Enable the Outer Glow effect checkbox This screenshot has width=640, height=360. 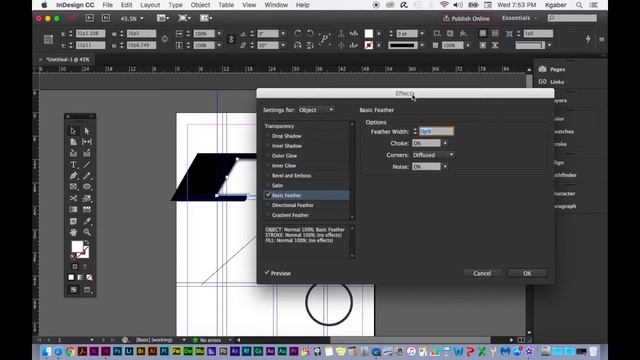point(268,156)
